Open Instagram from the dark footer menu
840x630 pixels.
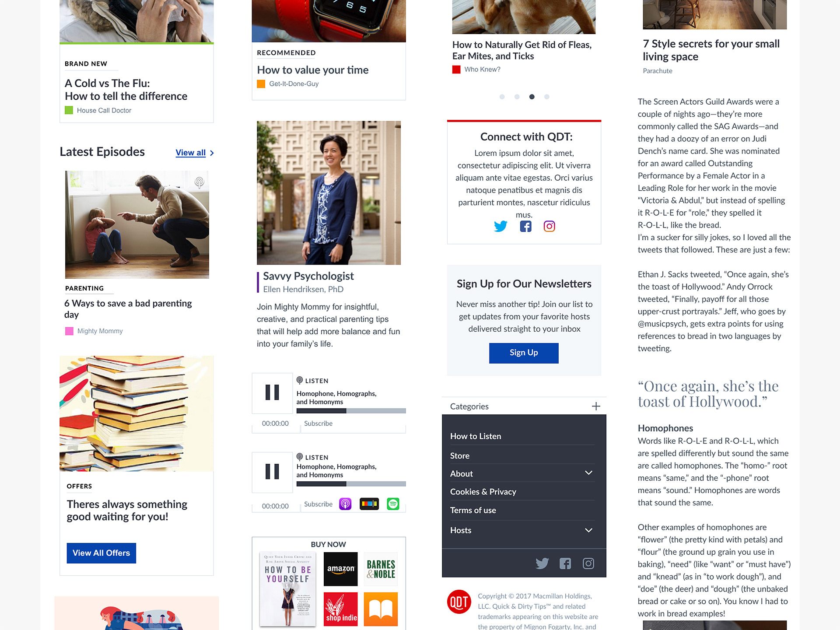(x=588, y=563)
